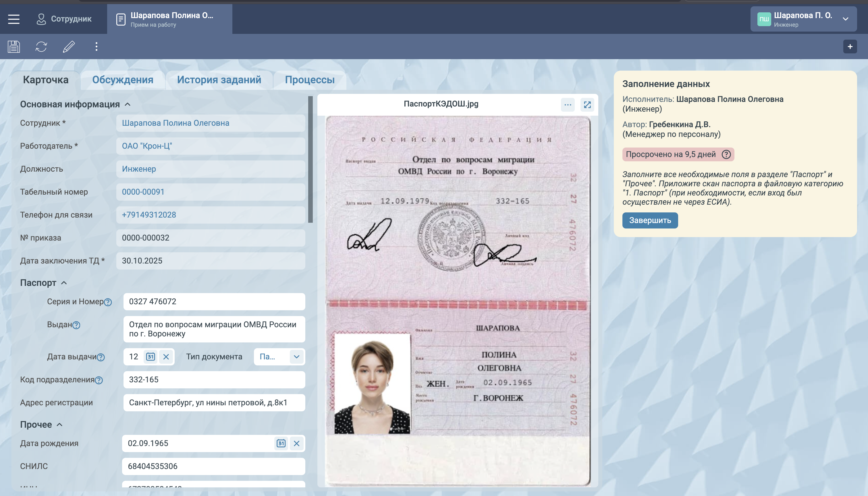Expand passport image to fullscreen
This screenshot has height=496, width=868.
587,104
